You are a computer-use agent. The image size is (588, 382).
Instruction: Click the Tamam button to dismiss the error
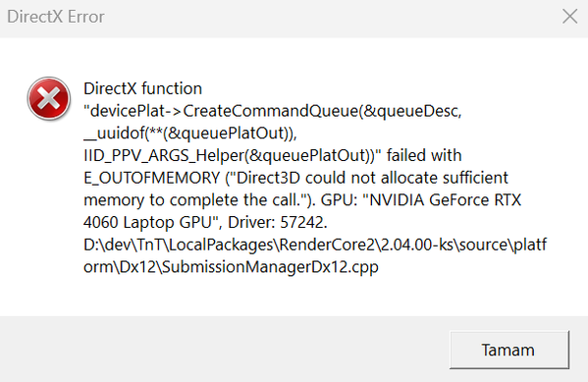coord(509,350)
